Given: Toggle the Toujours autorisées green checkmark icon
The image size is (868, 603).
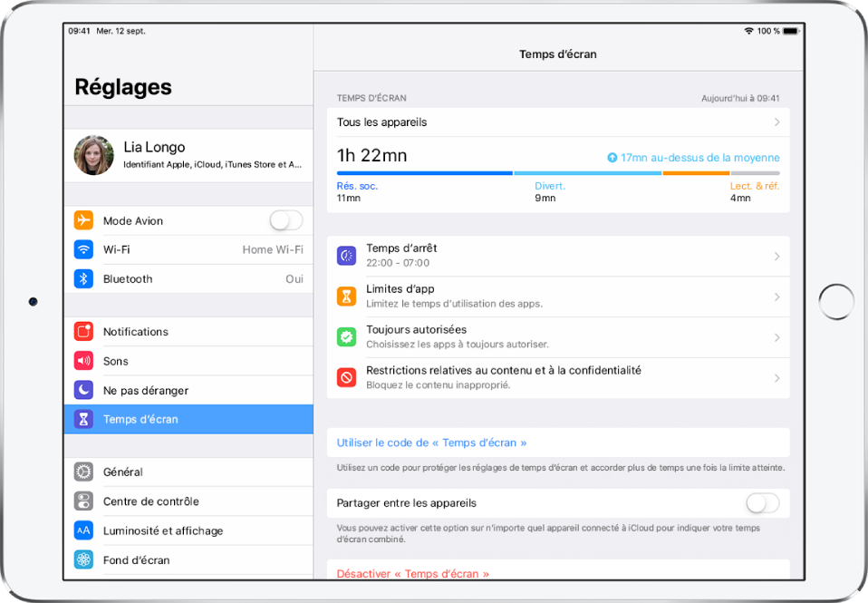Looking at the screenshot, I should [346, 336].
